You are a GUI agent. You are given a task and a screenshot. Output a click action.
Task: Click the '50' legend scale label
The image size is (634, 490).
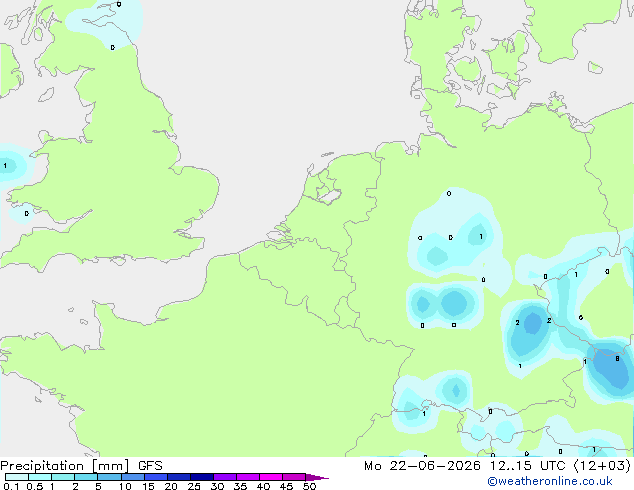coord(309,486)
